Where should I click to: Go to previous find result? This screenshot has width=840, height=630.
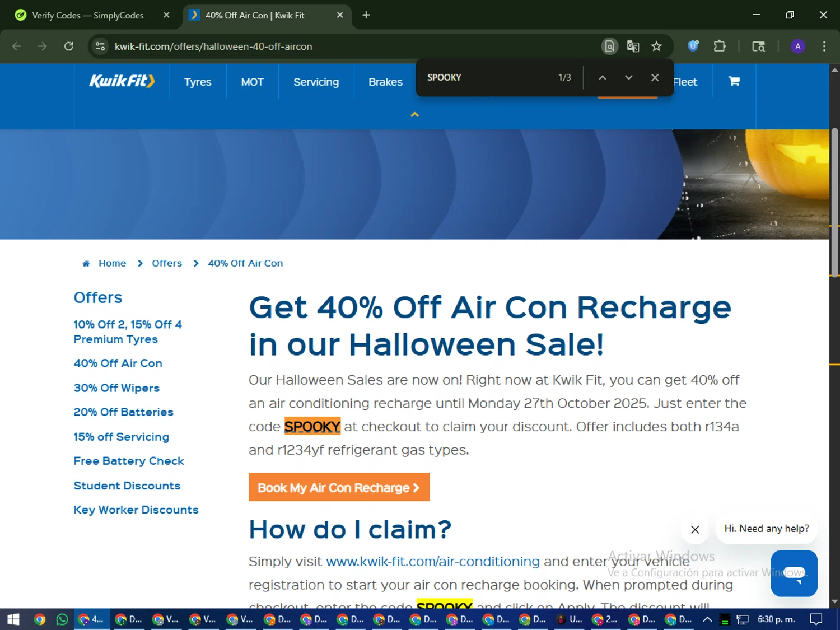point(603,77)
